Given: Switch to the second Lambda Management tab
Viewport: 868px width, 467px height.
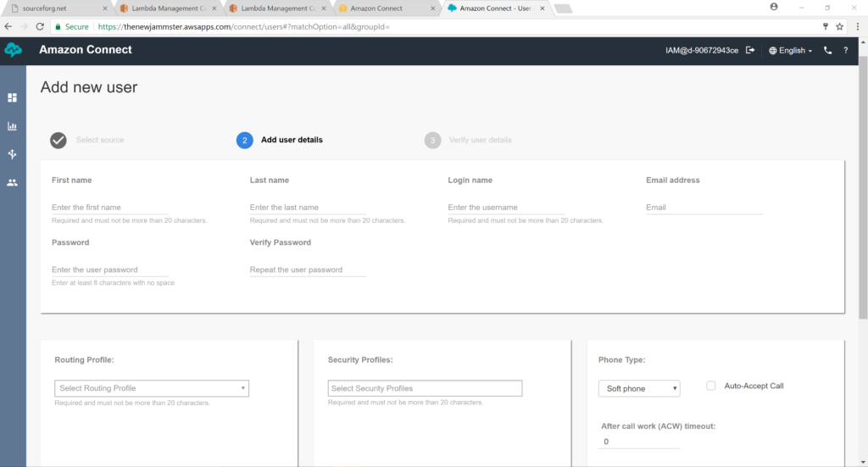Looking at the screenshot, I should click(x=277, y=8).
